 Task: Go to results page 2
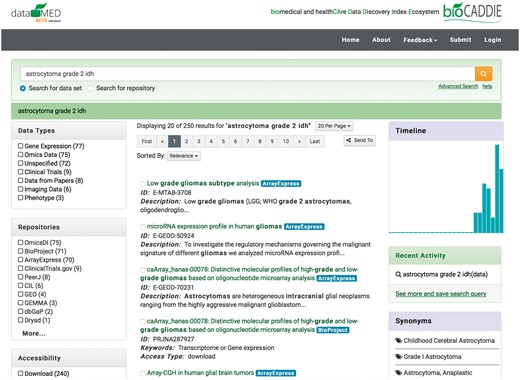187,141
